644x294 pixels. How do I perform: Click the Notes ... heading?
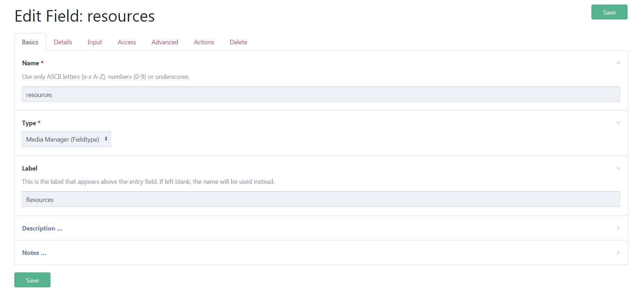click(x=34, y=253)
